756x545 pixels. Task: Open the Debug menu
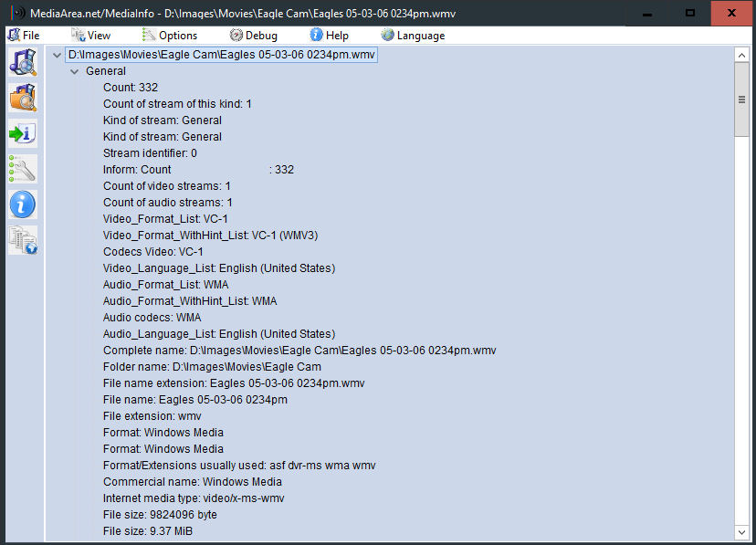254,36
